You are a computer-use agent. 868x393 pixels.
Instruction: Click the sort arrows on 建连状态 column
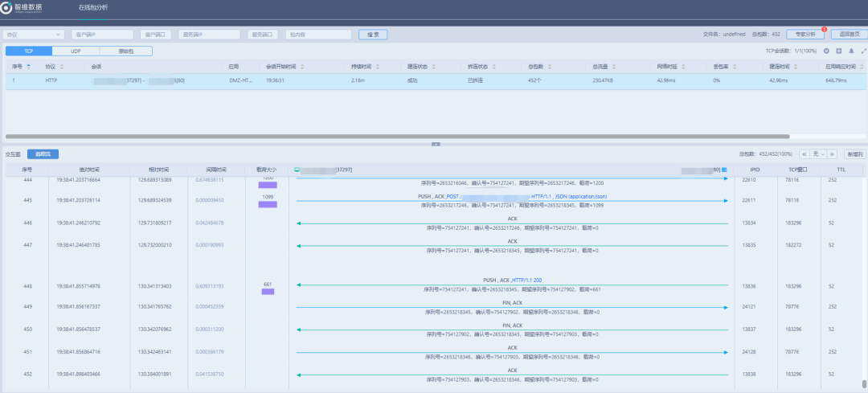tap(433, 67)
